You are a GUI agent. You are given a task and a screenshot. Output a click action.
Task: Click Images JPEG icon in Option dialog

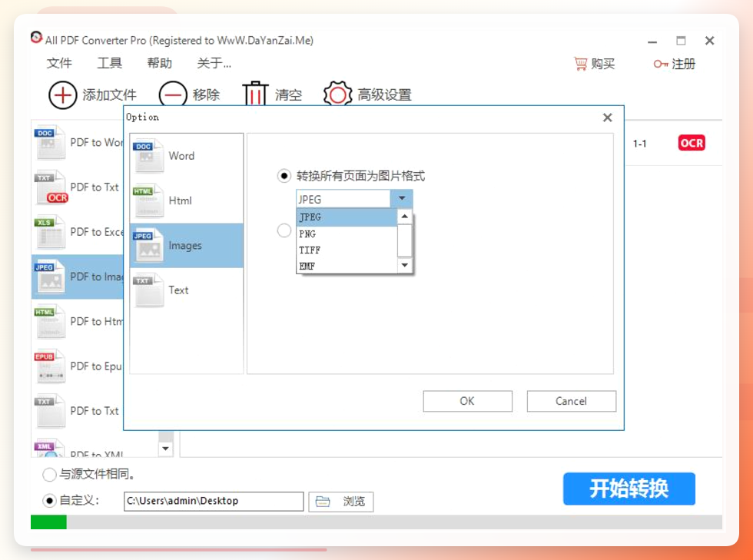pyautogui.click(x=148, y=245)
